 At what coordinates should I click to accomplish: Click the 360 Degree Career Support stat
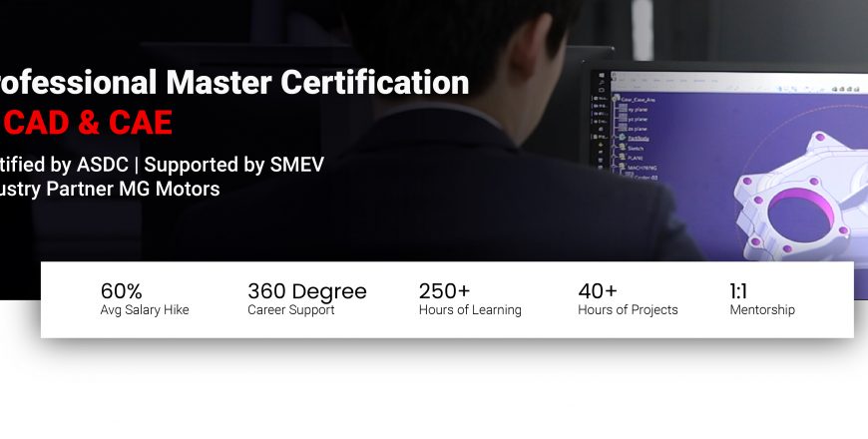click(307, 299)
